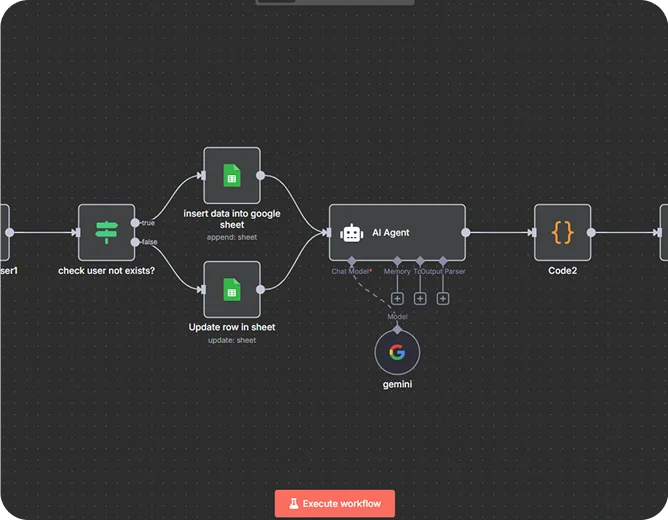
Task: Select the partially visible node at right edge
Action: (664, 232)
